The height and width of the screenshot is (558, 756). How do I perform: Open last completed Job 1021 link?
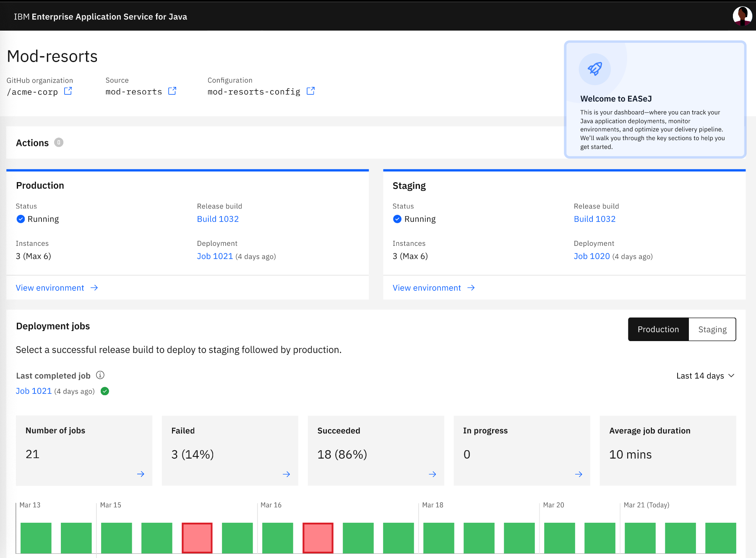pos(34,391)
